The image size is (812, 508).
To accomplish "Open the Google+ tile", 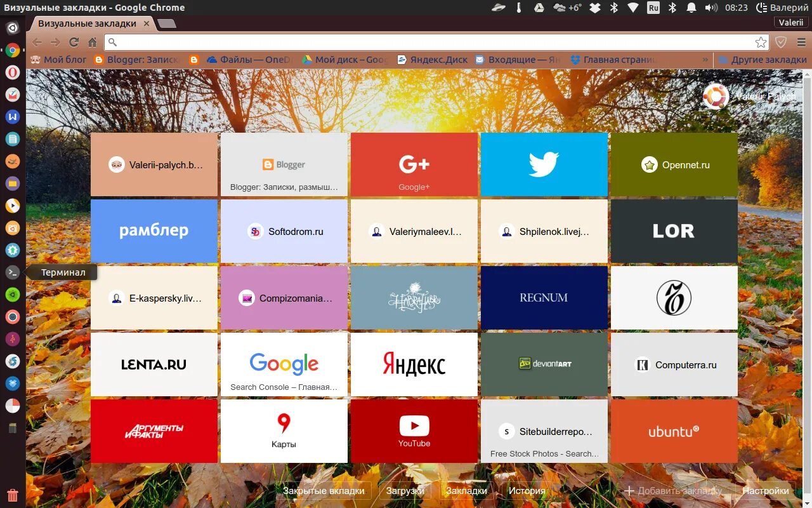I will 414,164.
